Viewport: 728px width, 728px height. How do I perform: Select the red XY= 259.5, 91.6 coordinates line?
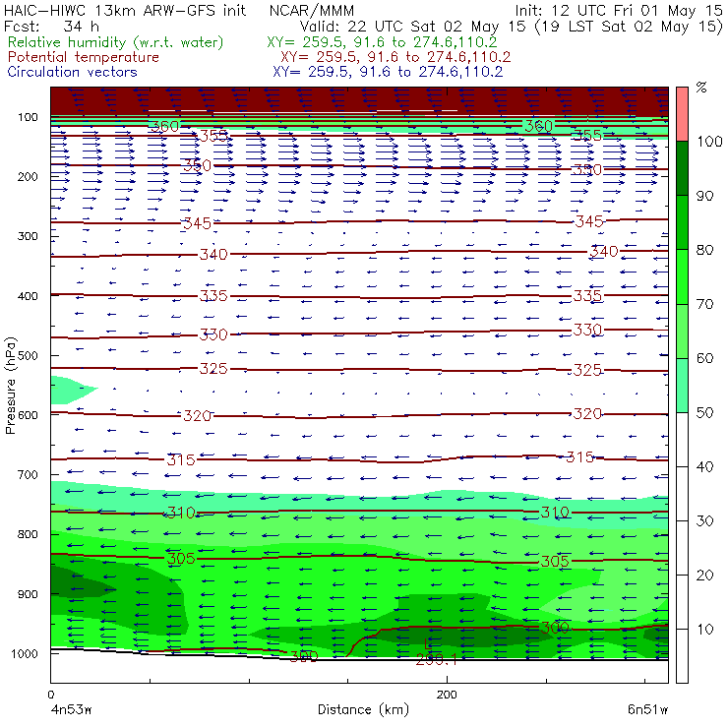395,57
